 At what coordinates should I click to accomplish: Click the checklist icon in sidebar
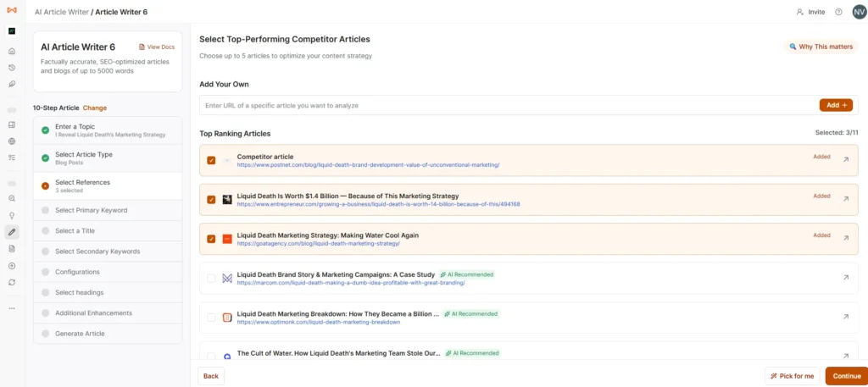coord(12,158)
